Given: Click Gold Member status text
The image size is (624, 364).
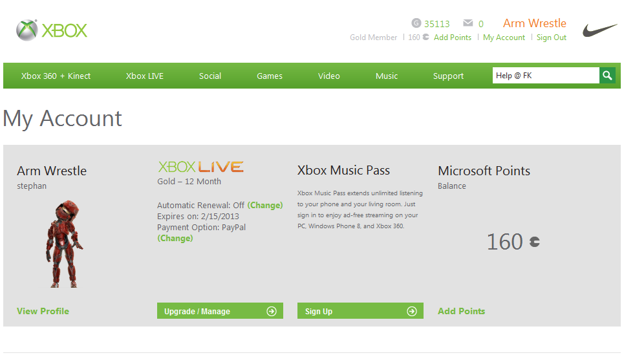Looking at the screenshot, I should 373,37.
